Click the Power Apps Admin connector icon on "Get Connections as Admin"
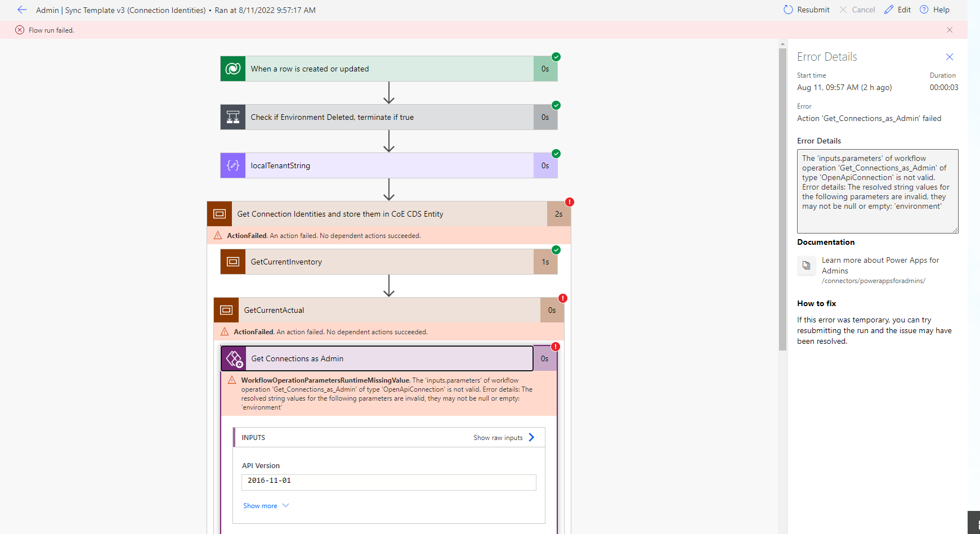This screenshot has width=980, height=534. click(234, 358)
